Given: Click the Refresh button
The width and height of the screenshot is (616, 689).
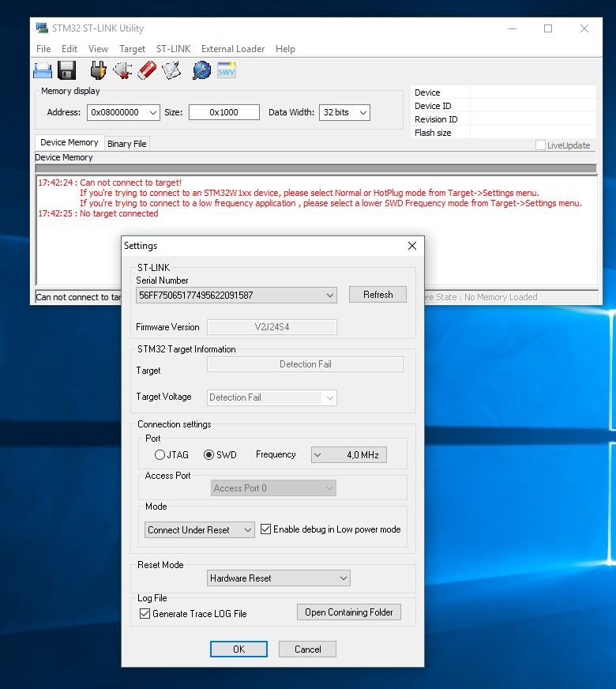Looking at the screenshot, I should click(x=377, y=295).
